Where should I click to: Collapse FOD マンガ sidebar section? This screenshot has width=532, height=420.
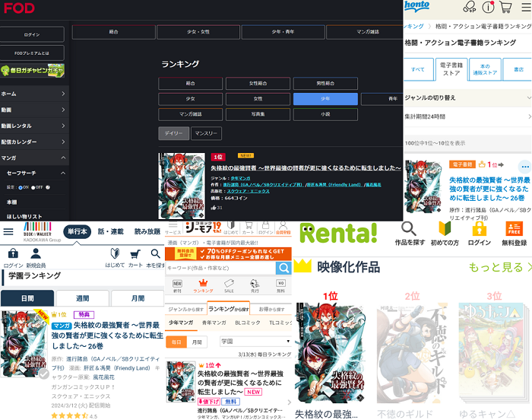coord(34,157)
